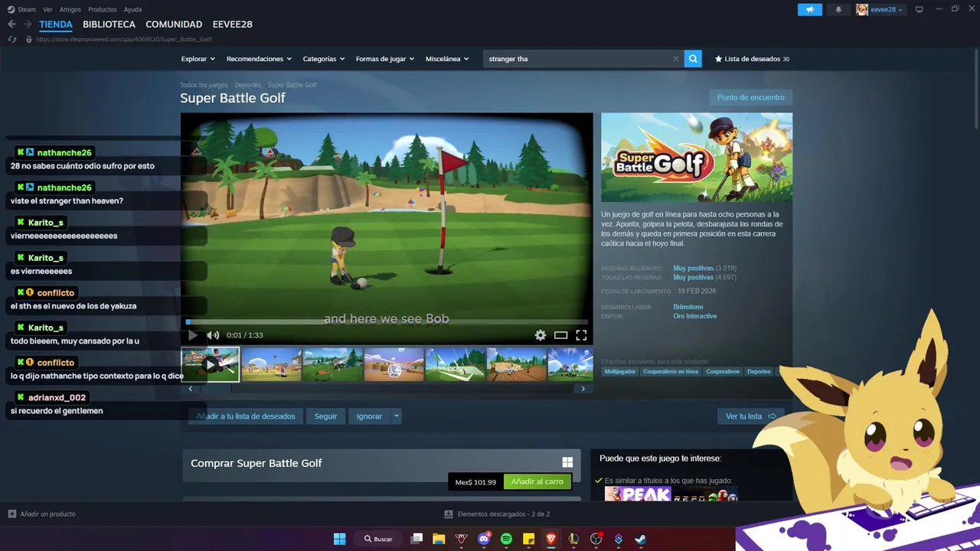Image resolution: width=980 pixels, height=551 pixels.
Task: Open the Amigos menu
Action: [70, 9]
